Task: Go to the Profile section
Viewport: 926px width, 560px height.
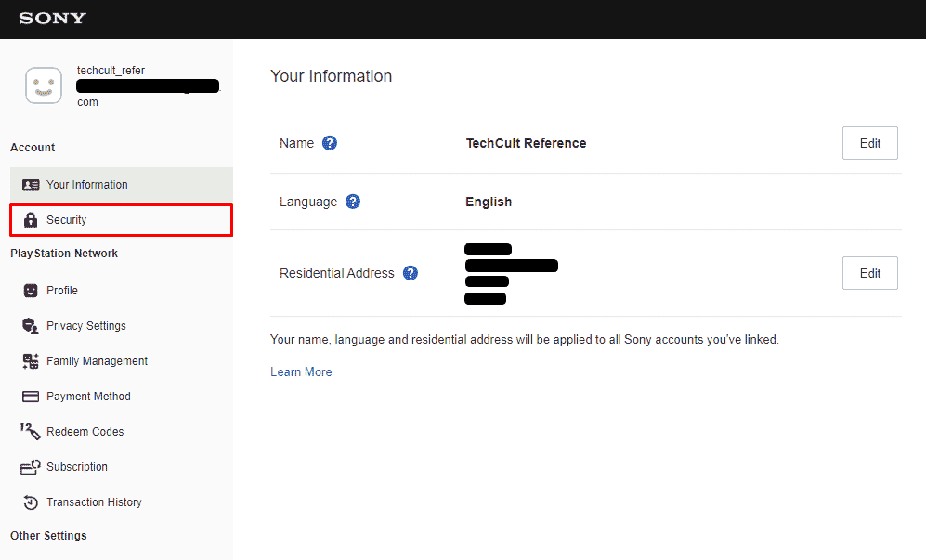Action: pyautogui.click(x=122, y=291)
